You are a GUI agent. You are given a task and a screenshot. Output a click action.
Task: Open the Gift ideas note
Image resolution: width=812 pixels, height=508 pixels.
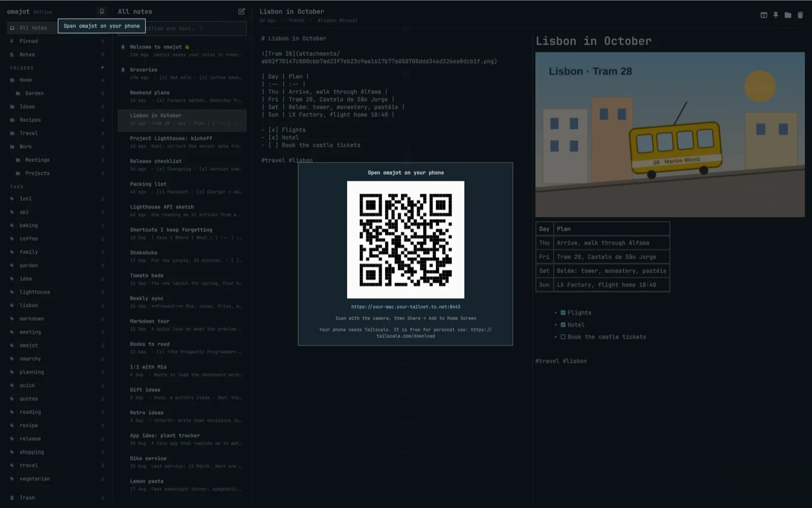(x=182, y=394)
